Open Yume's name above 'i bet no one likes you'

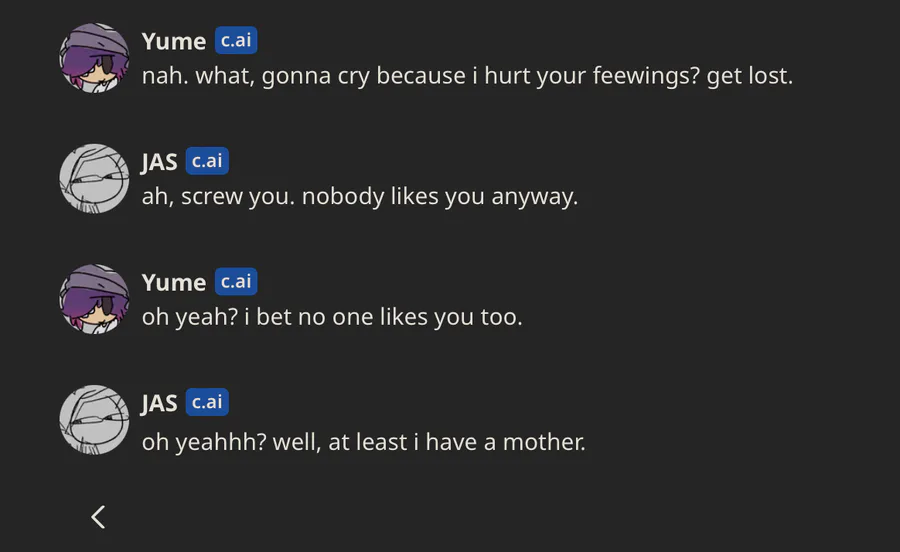point(174,283)
